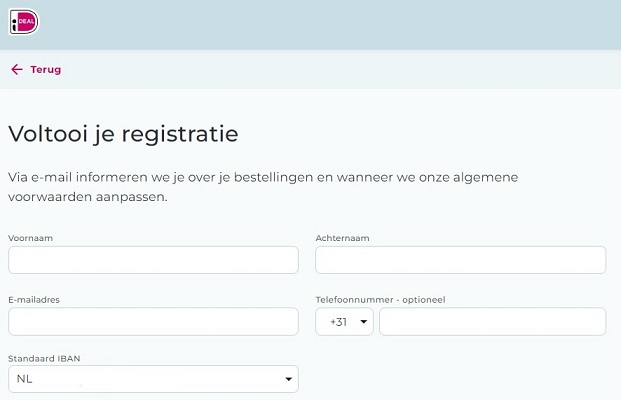Focus the Voornaam input field

coord(153,260)
